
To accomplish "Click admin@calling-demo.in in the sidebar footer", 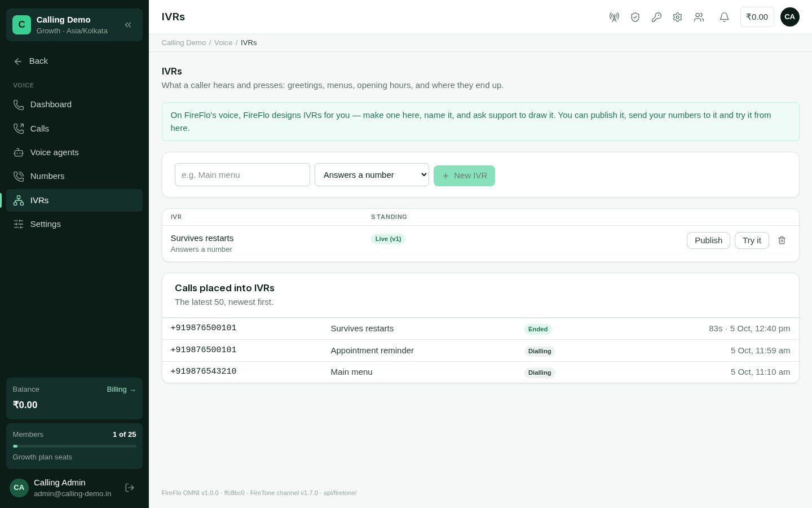I will (x=72, y=494).
